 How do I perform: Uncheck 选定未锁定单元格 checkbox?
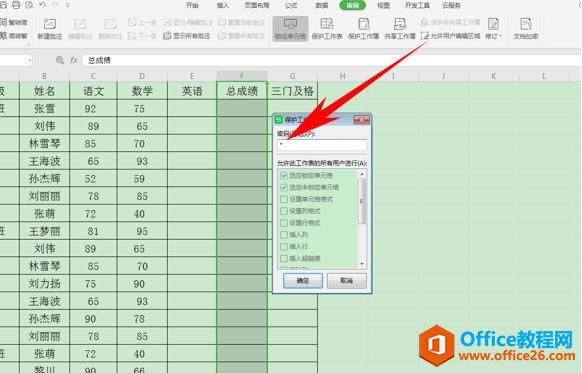point(284,187)
